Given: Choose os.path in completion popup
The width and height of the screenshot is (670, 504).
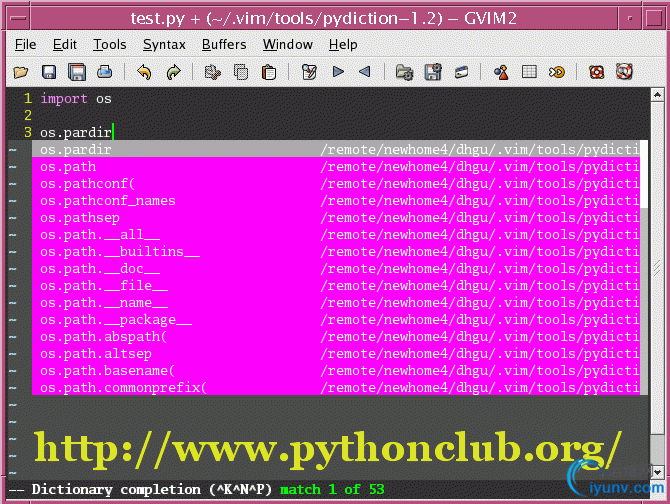Looking at the screenshot, I should click(x=336, y=166).
